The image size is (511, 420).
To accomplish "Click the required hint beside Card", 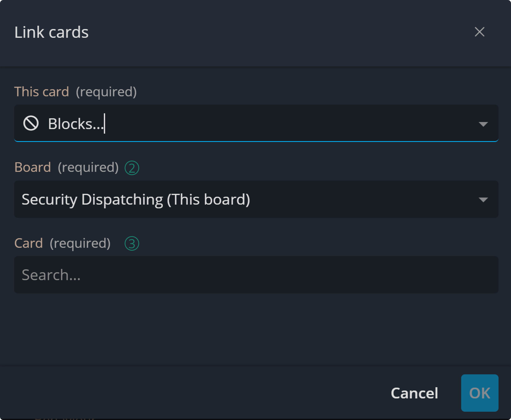I will point(80,243).
